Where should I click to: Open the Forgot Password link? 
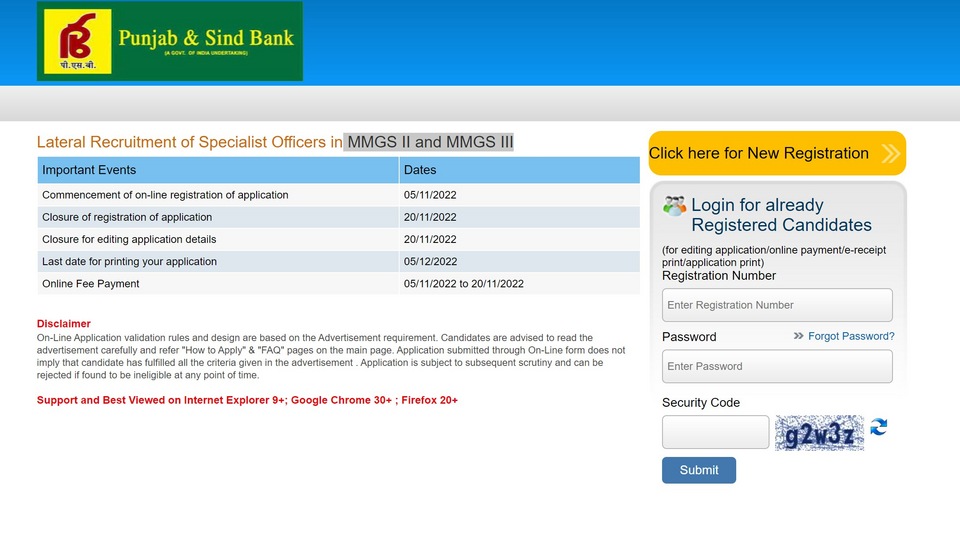pyautogui.click(x=851, y=336)
